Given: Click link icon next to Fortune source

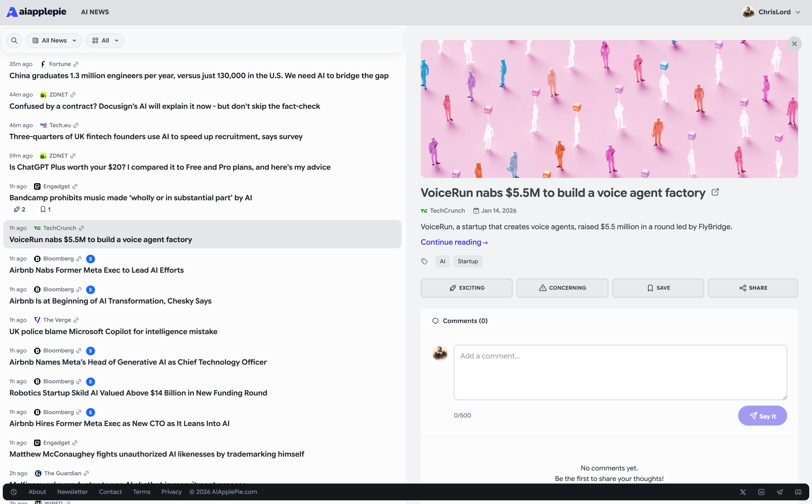Looking at the screenshot, I should coord(76,64).
